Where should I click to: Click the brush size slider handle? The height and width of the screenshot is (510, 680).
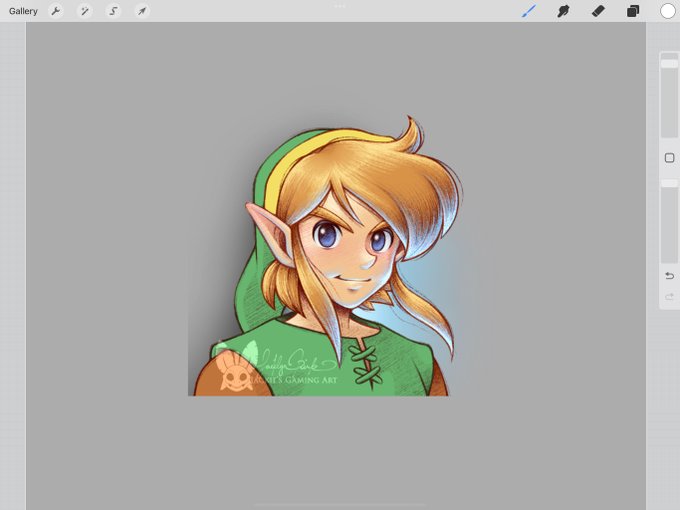point(669,64)
